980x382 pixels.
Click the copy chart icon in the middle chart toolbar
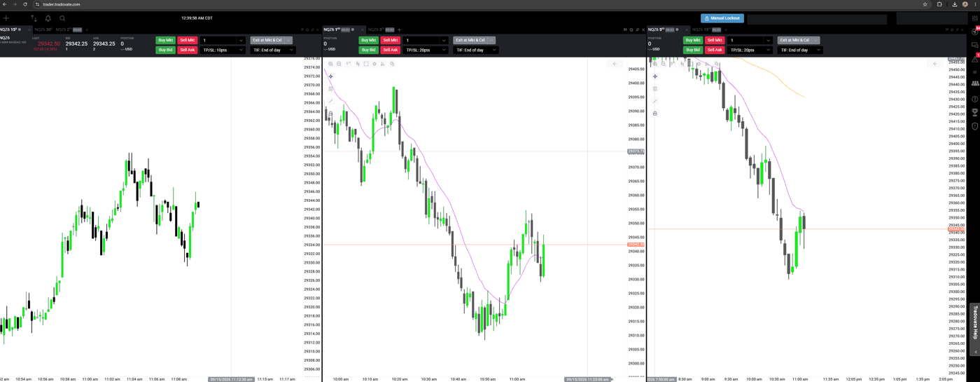coord(392,64)
